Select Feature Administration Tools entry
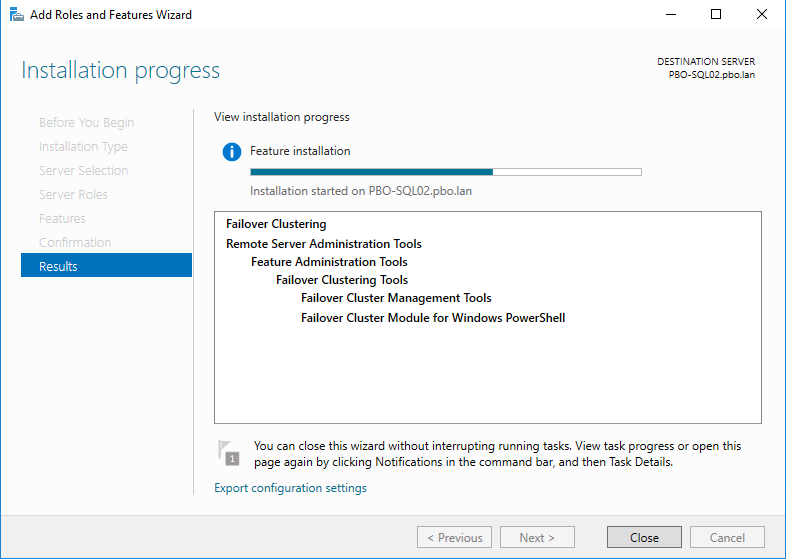The width and height of the screenshot is (786, 559). (329, 262)
